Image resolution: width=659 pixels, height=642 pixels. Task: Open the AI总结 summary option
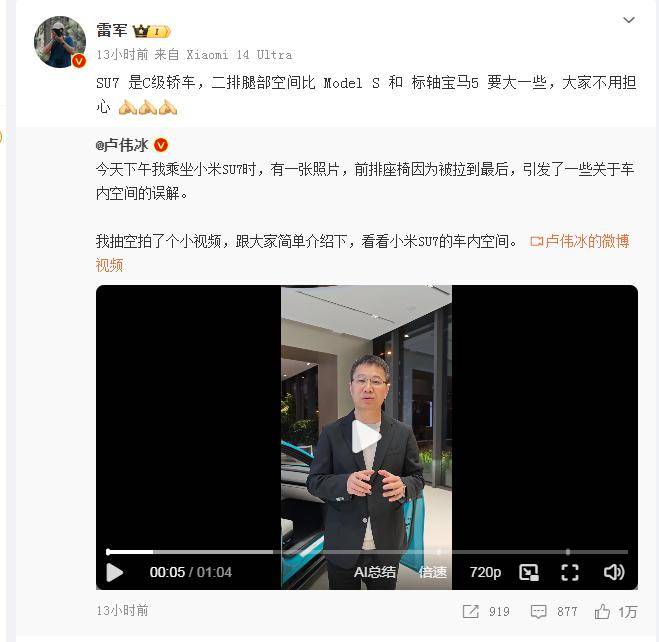[x=374, y=572]
